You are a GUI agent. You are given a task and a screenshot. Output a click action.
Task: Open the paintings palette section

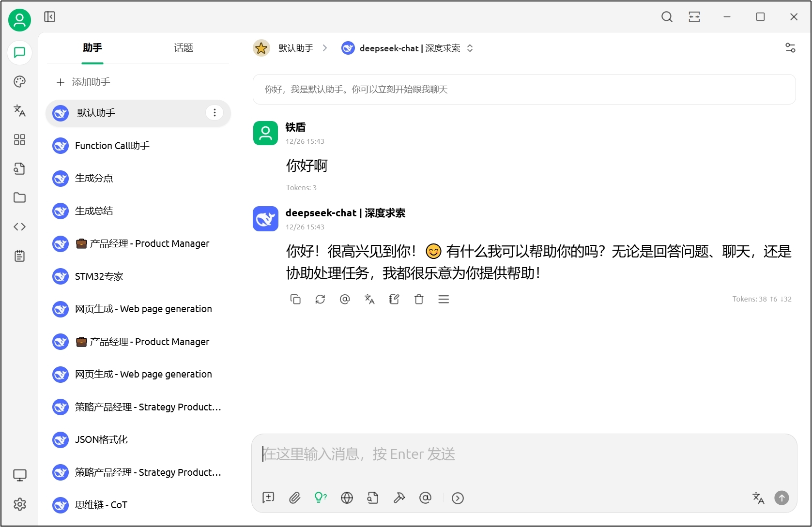pos(19,81)
